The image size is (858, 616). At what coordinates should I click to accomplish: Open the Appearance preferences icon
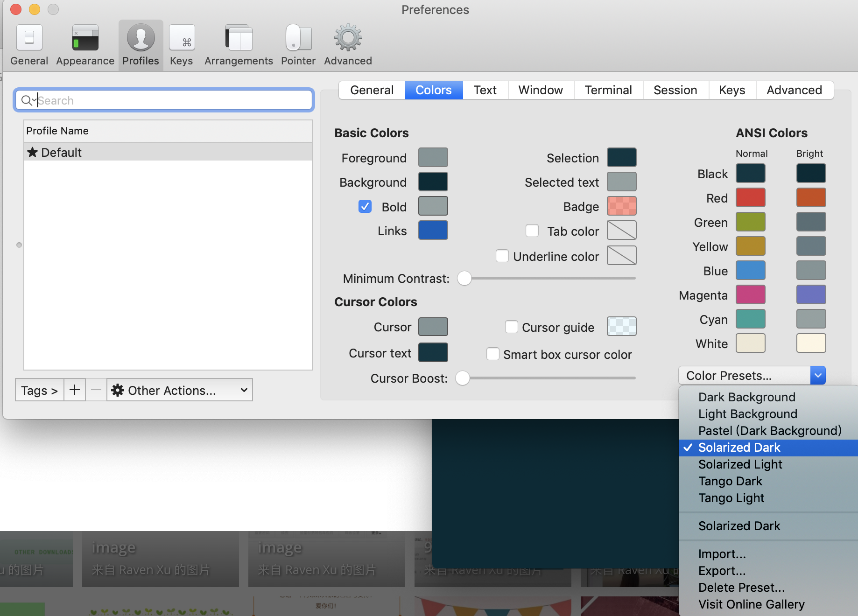click(85, 37)
